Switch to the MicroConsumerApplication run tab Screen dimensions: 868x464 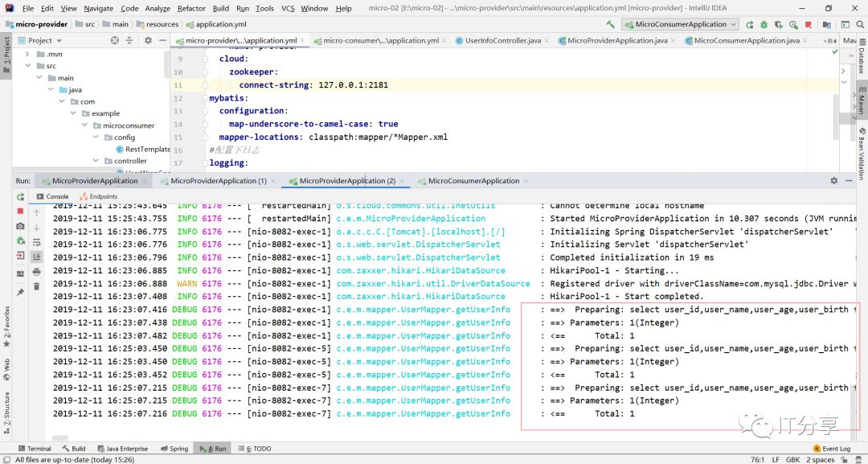point(473,180)
